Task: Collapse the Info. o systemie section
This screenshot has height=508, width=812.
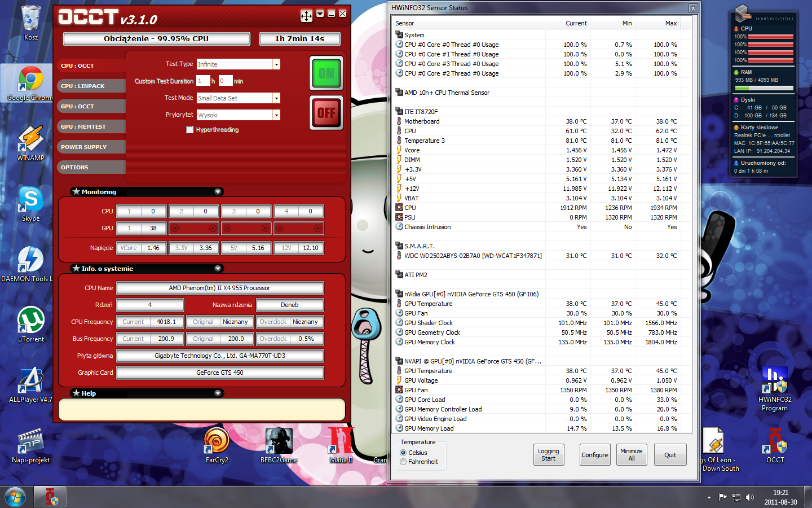Action: (x=218, y=269)
